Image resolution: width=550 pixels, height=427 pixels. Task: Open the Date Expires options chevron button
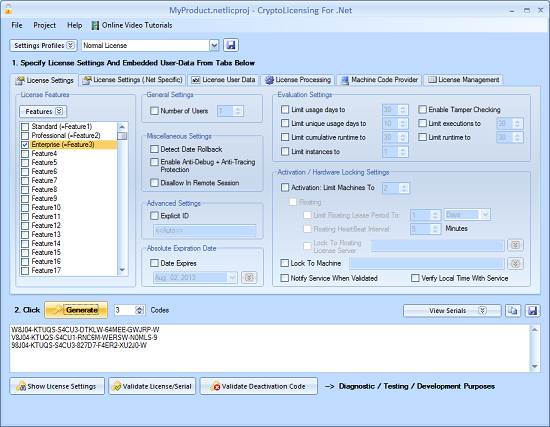coord(249,278)
